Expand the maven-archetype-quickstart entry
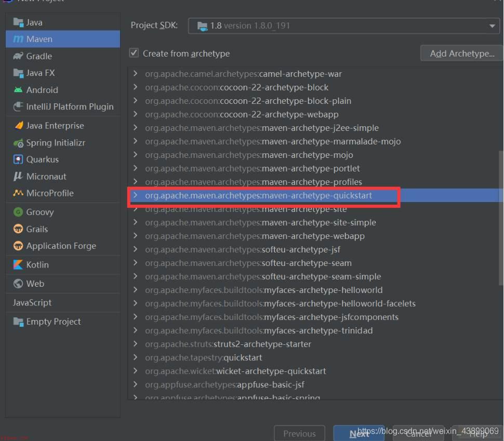 pyautogui.click(x=135, y=195)
